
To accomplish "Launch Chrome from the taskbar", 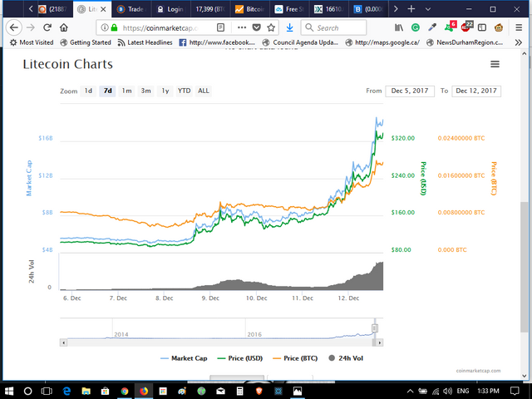I will click(125, 391).
